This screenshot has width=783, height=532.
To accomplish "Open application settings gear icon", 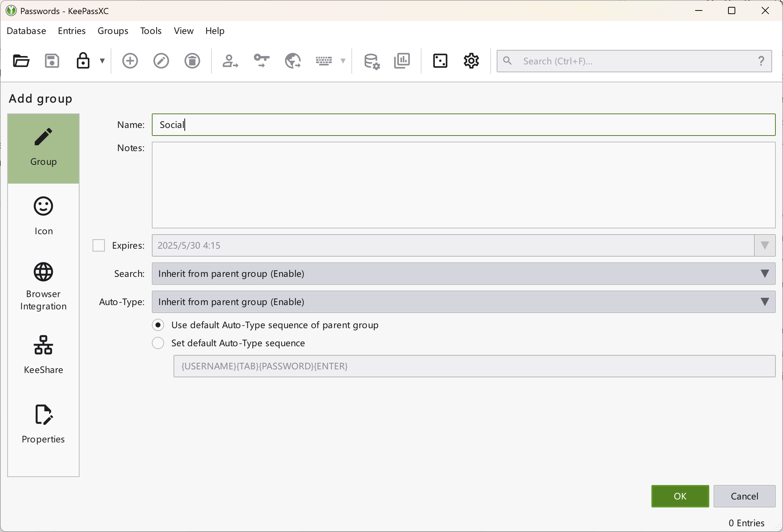I will [x=471, y=61].
